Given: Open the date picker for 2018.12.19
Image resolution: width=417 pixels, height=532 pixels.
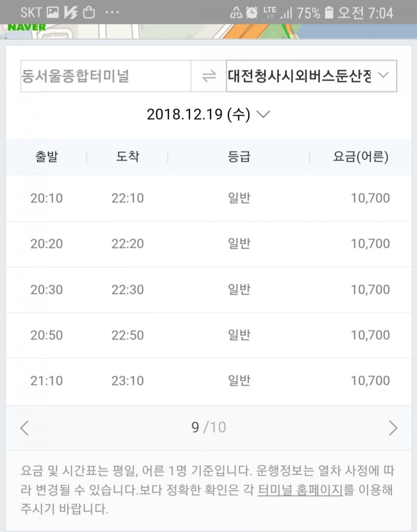Looking at the screenshot, I should click(x=208, y=114).
